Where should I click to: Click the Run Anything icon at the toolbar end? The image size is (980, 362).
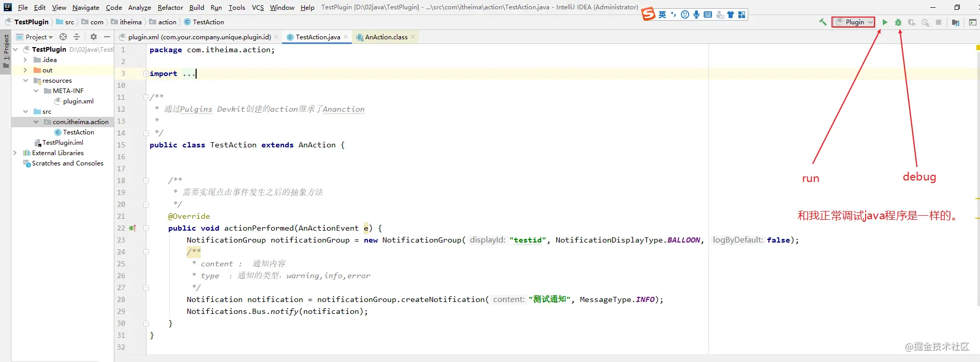(973, 22)
